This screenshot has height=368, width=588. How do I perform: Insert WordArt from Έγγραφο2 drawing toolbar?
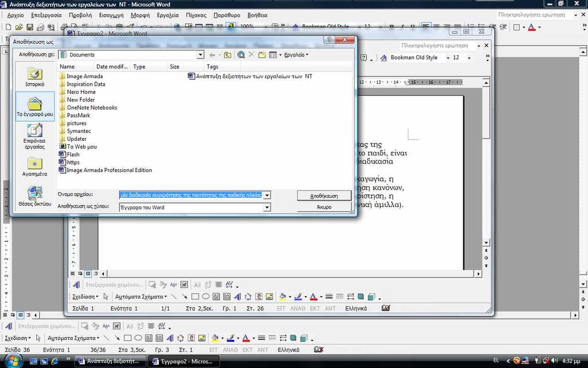(237, 297)
